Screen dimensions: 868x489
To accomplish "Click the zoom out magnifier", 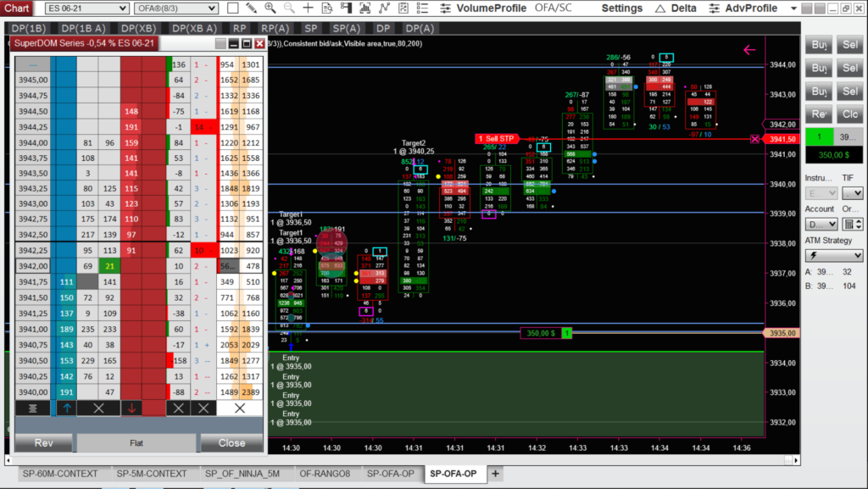I will (289, 8).
